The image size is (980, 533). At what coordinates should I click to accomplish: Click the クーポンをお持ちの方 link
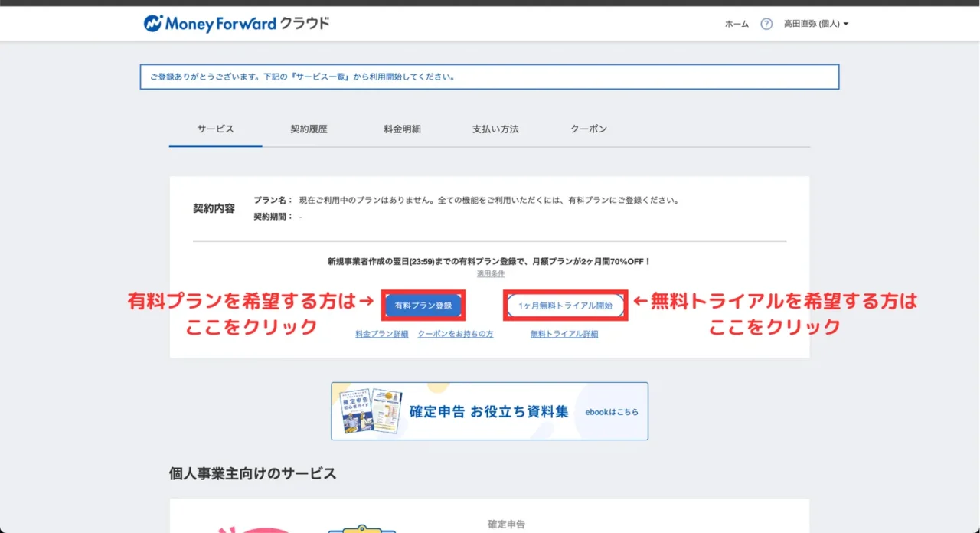tap(455, 334)
